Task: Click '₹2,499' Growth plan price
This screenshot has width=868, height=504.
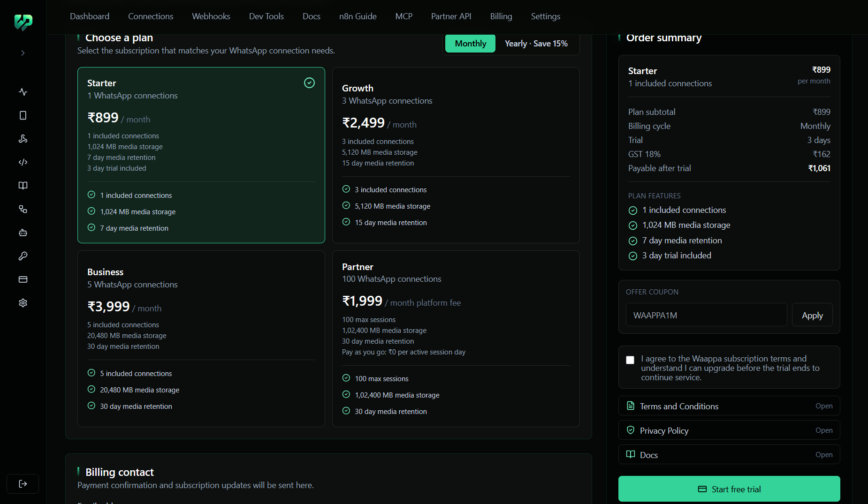Action: [364, 123]
